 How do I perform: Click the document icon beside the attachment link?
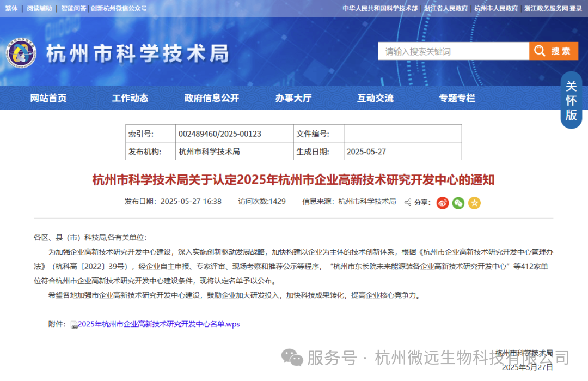74,324
